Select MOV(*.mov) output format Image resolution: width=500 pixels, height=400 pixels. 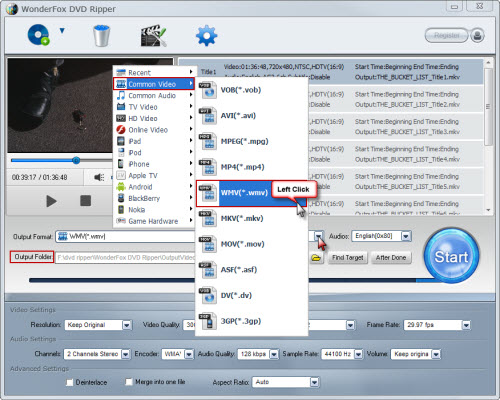251,244
